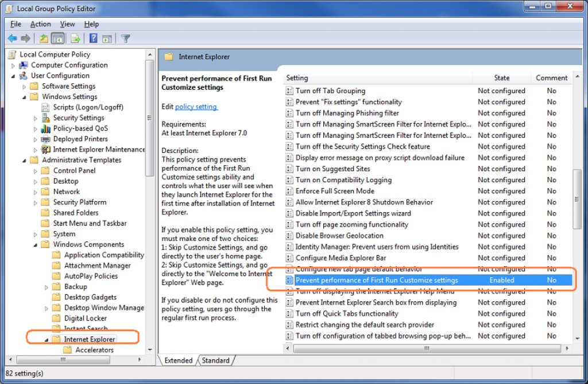Click the Deployed Printers icon
The image size is (588, 384).
(x=45, y=139)
